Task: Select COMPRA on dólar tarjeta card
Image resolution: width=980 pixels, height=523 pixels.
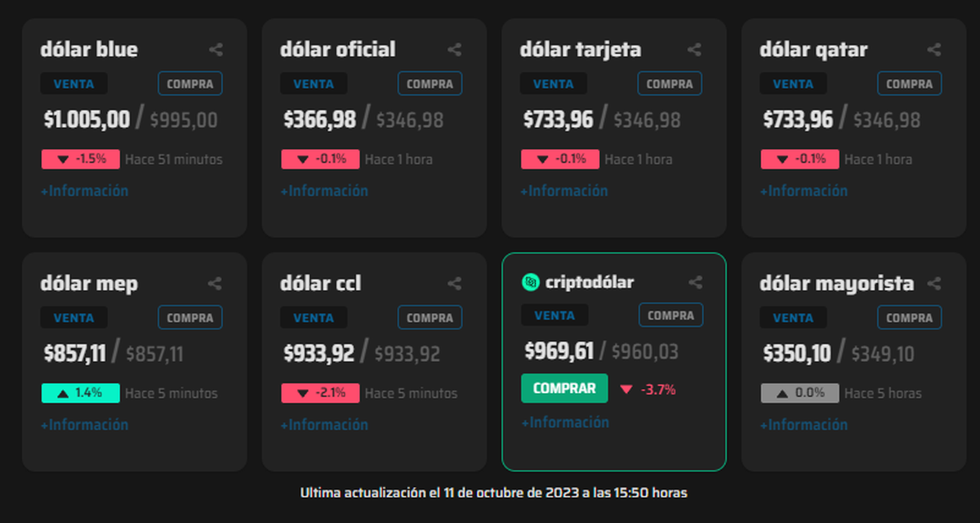Action: tap(670, 83)
